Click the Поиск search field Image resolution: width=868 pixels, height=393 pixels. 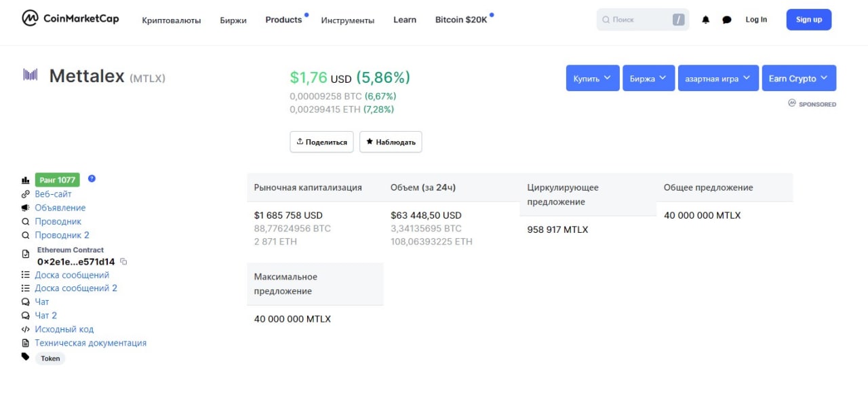pos(643,20)
